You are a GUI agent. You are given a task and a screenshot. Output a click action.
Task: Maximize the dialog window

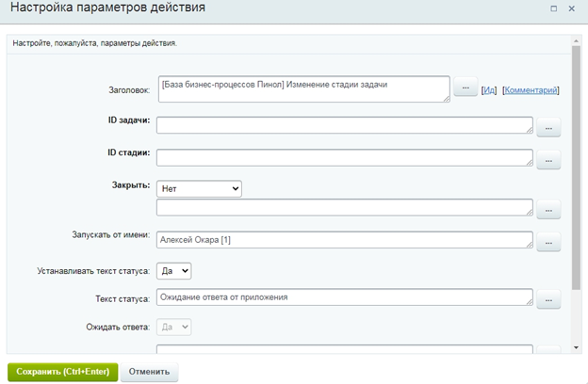pyautogui.click(x=553, y=8)
